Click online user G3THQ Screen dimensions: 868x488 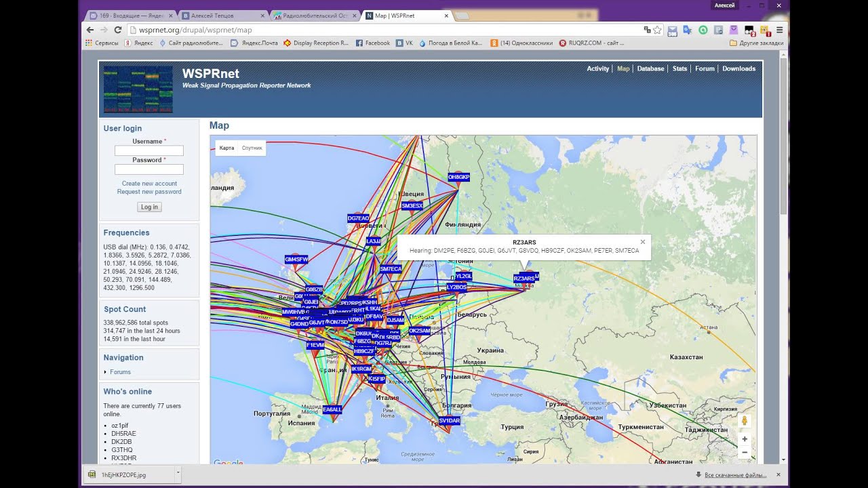click(x=122, y=450)
